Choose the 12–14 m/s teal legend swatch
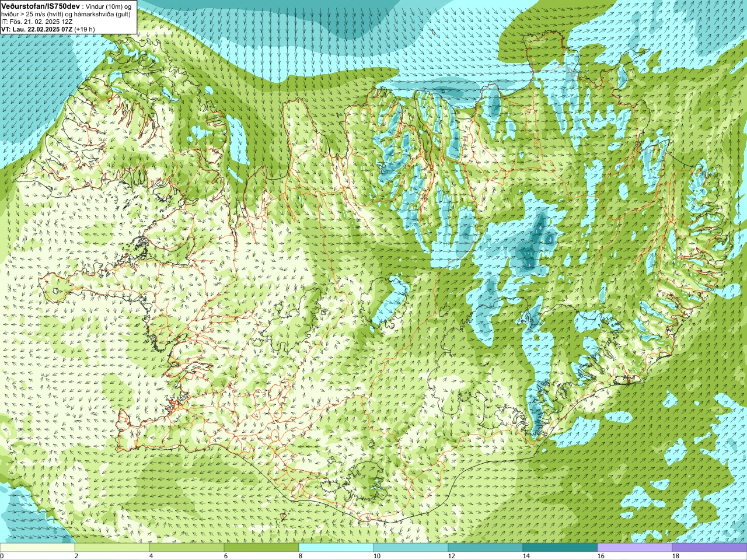This screenshot has height=560, width=747. (486, 548)
